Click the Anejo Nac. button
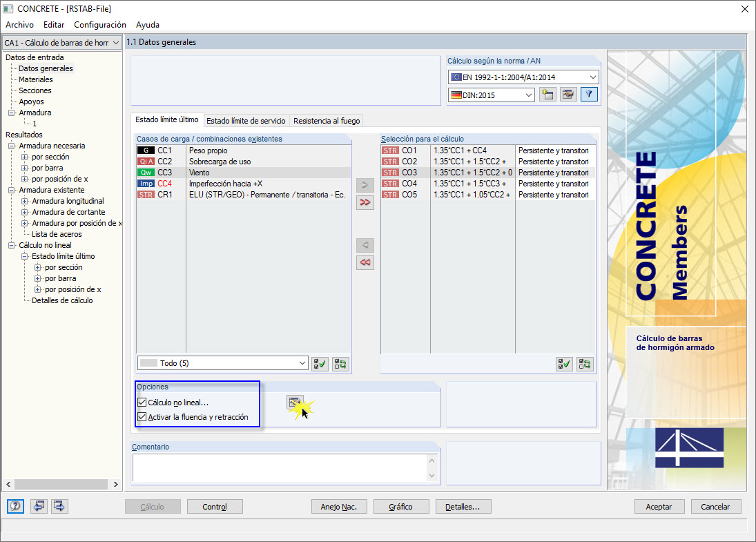Viewport: 756px width, 542px height. pyautogui.click(x=339, y=507)
